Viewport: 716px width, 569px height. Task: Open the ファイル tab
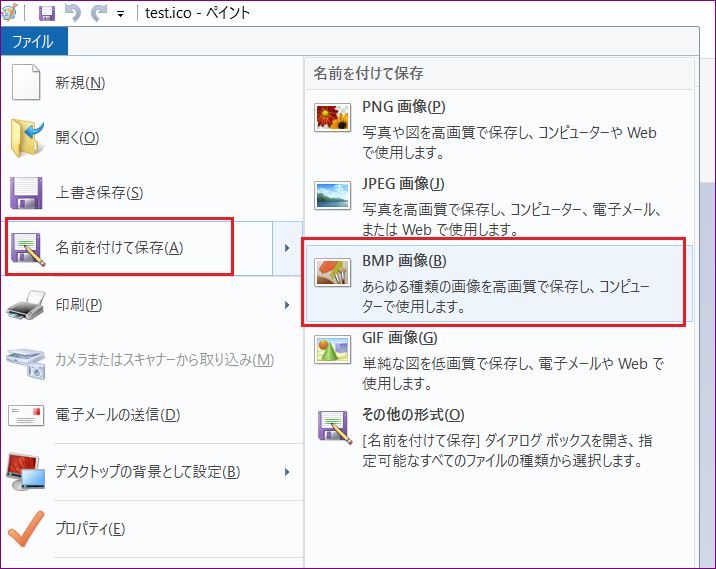pos(34,42)
